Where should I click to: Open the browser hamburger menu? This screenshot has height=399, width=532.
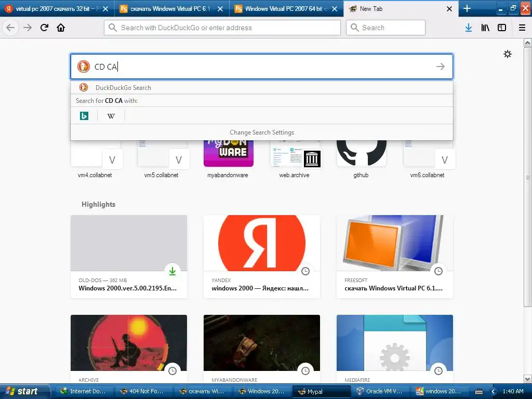point(522,28)
